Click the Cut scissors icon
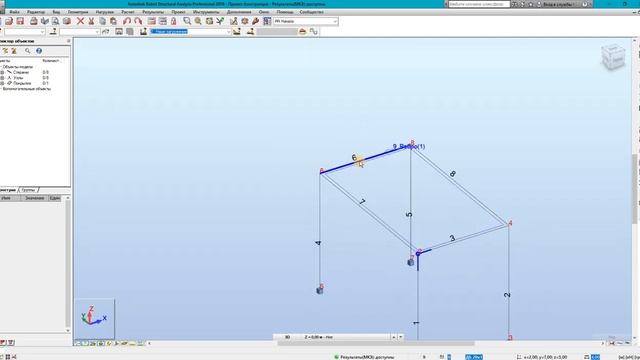 pos(91,21)
